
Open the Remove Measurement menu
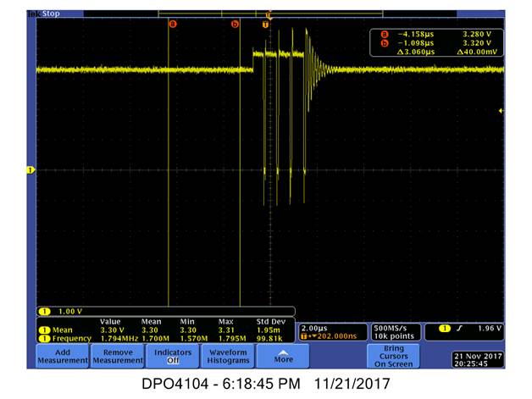tap(118, 357)
